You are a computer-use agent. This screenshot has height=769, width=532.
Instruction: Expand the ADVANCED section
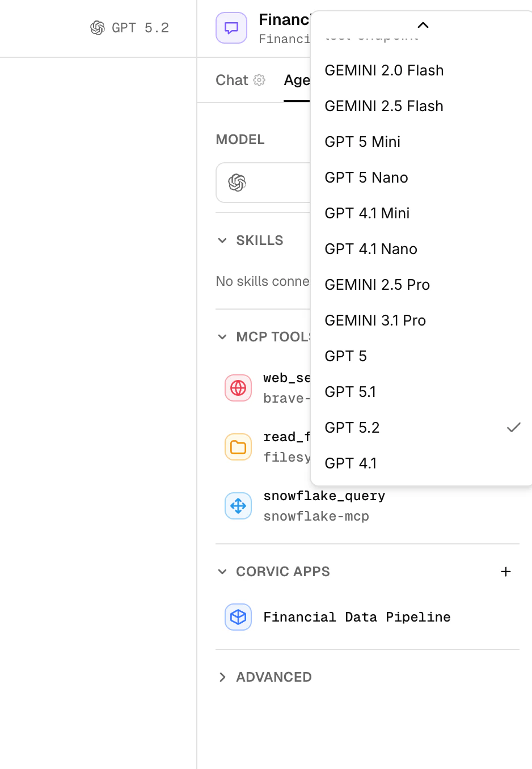pyautogui.click(x=222, y=677)
